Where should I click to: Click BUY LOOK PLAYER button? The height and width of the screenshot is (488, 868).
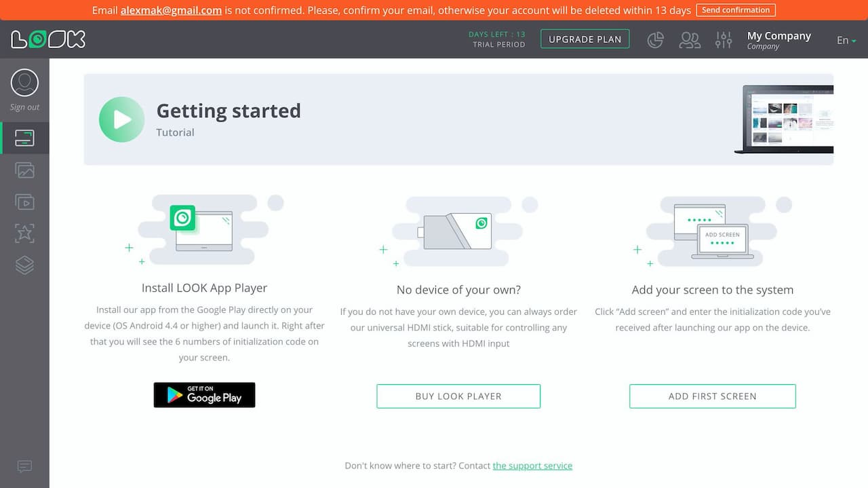click(x=458, y=396)
